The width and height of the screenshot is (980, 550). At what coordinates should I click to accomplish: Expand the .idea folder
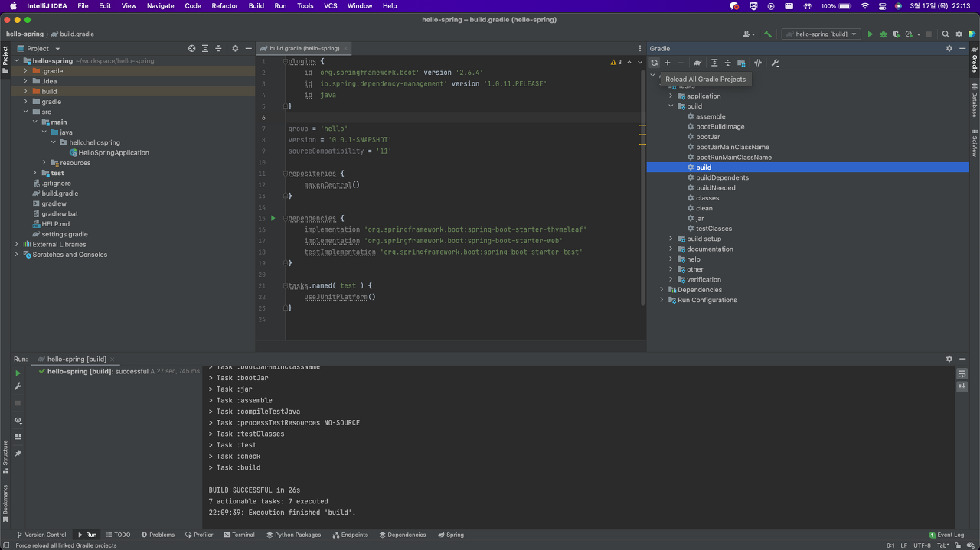tap(25, 81)
